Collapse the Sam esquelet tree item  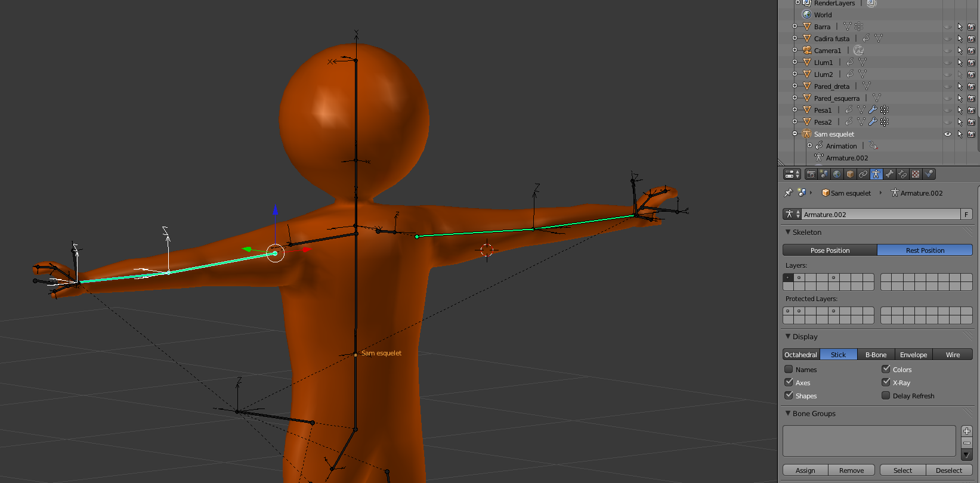794,134
